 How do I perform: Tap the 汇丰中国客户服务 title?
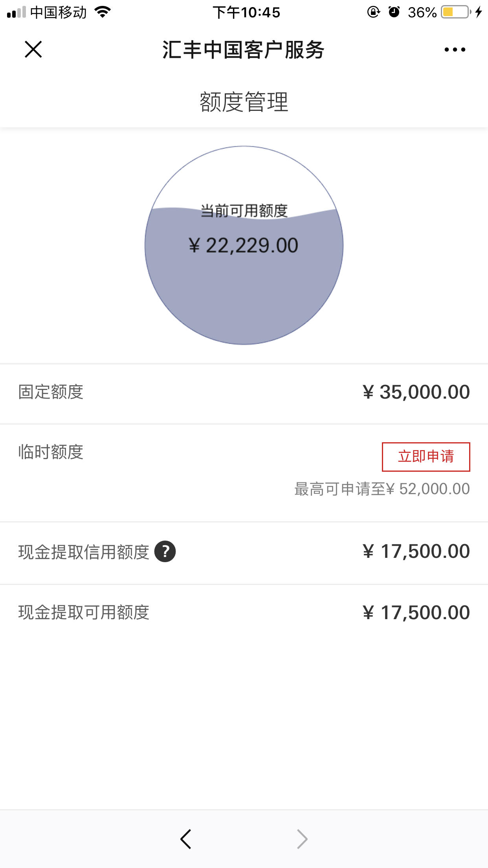[x=244, y=50]
